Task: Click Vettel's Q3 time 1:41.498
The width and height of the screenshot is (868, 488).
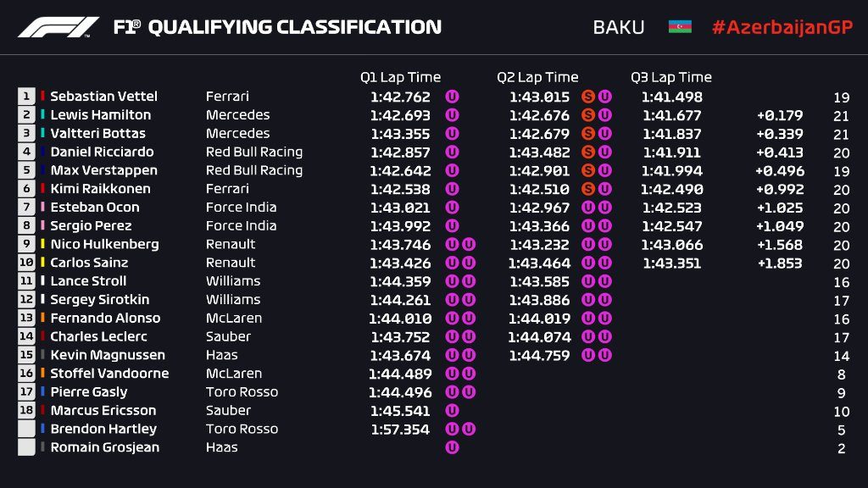Action: [x=671, y=97]
